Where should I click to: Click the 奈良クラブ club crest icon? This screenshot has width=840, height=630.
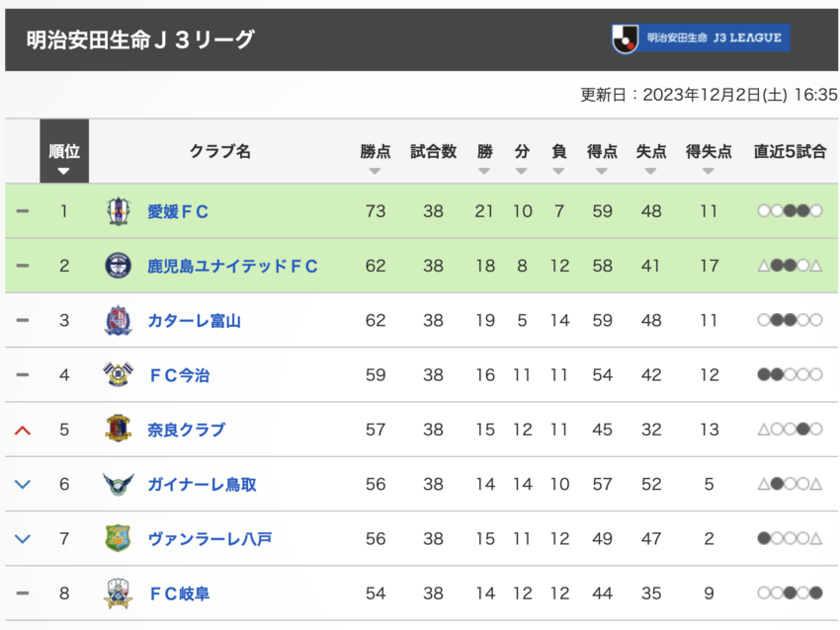[x=118, y=429]
